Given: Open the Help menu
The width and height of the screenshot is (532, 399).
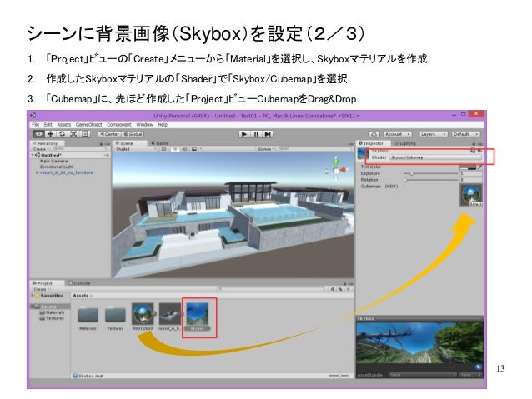Looking at the screenshot, I should pos(163,125).
